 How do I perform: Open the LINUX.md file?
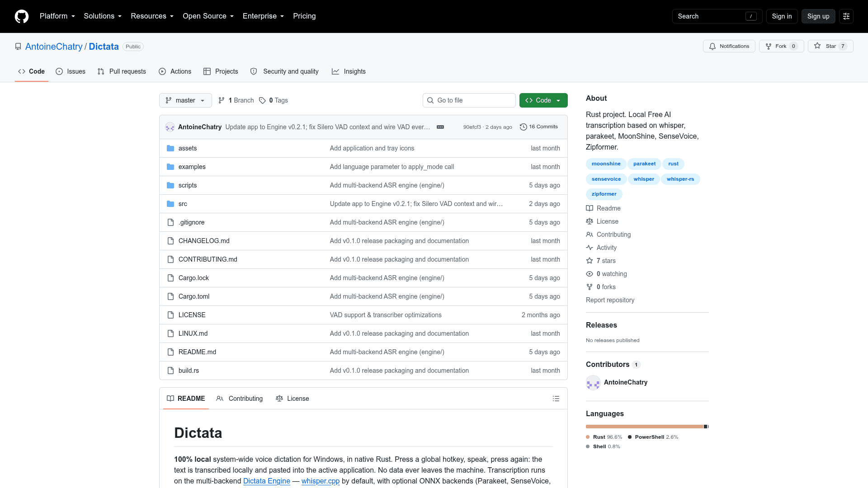[193, 333]
